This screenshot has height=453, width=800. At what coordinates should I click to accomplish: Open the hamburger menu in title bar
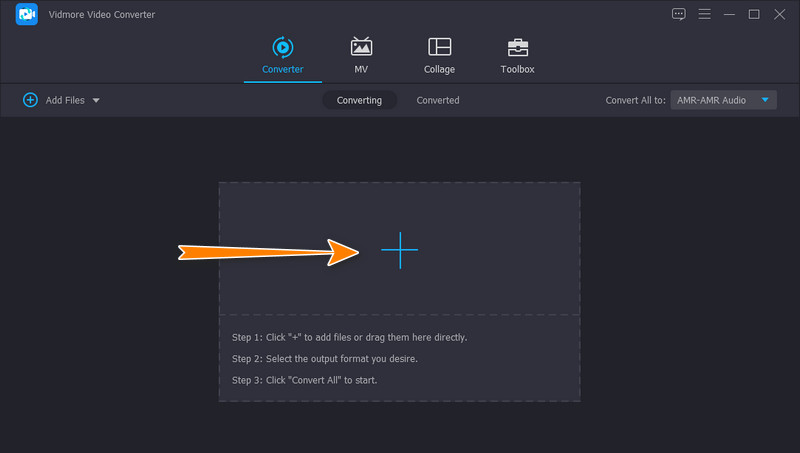(x=704, y=14)
